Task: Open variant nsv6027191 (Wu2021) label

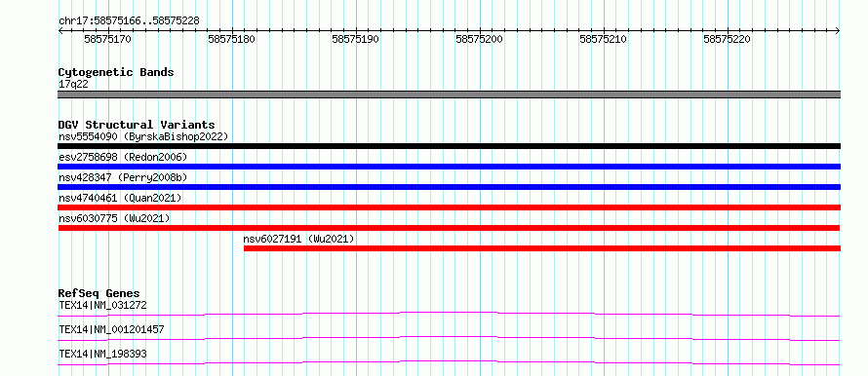Action: (x=299, y=239)
